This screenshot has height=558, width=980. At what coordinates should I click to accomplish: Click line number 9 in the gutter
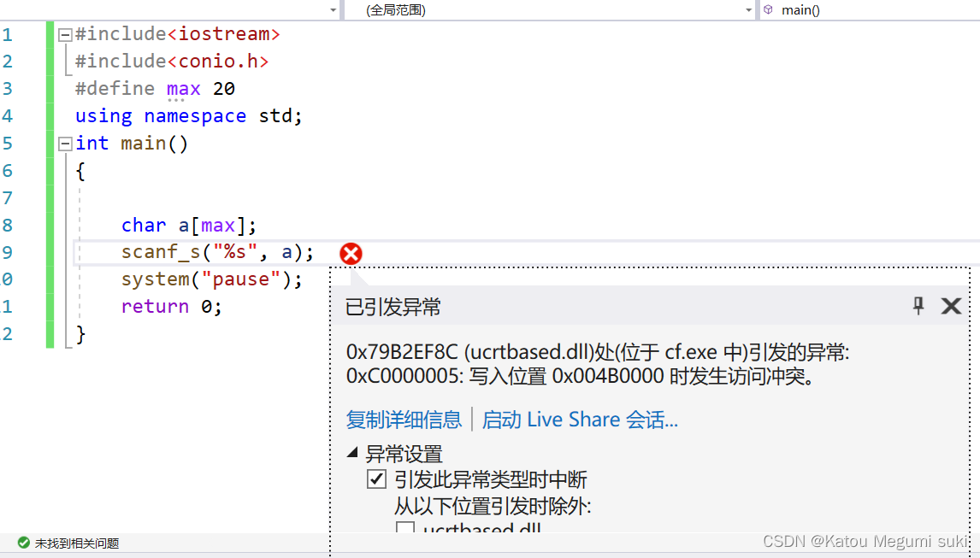click(8, 252)
